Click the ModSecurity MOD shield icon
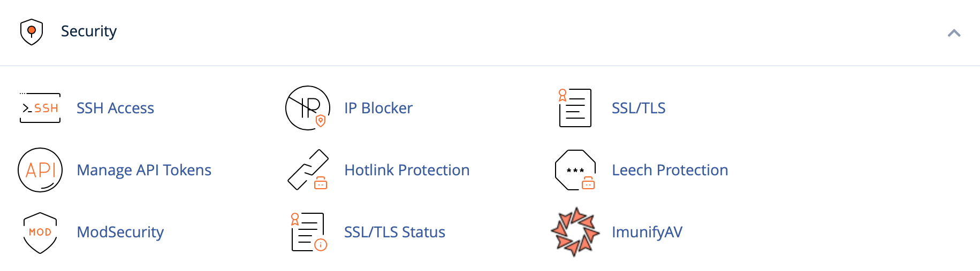 coord(40,233)
